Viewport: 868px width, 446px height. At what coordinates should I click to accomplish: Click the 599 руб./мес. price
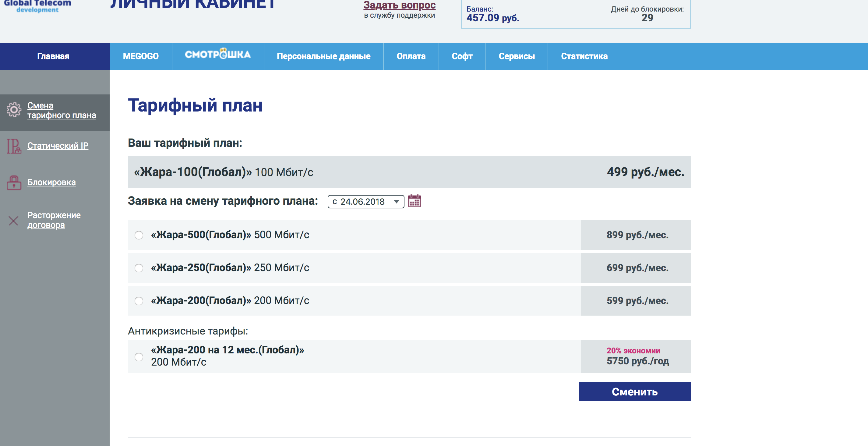[x=637, y=300]
